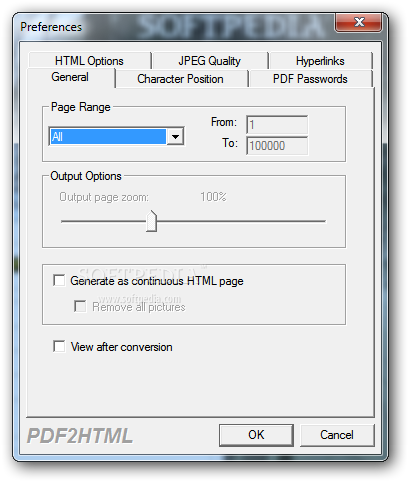Expand the Page Range dropdown arrow
The width and height of the screenshot is (409, 482).
coord(175,136)
